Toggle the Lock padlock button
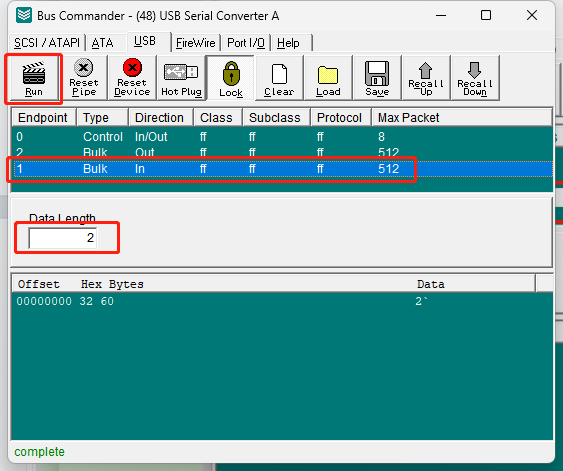 click(231, 78)
